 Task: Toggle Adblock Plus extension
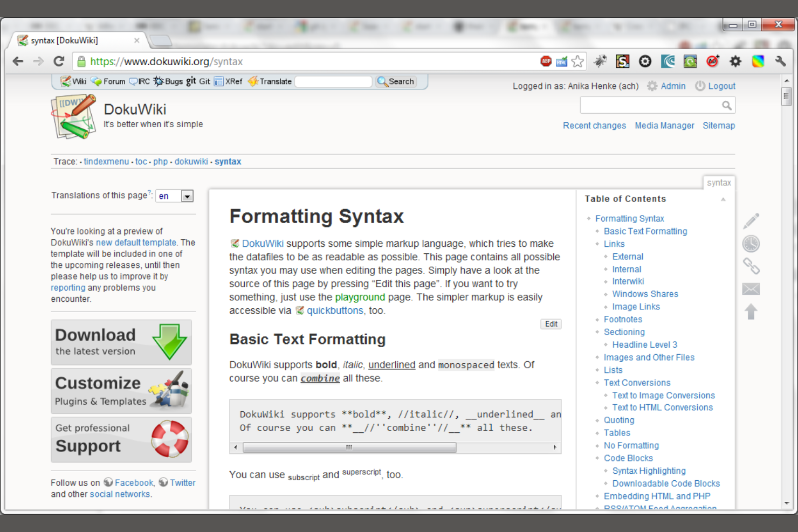click(x=546, y=61)
